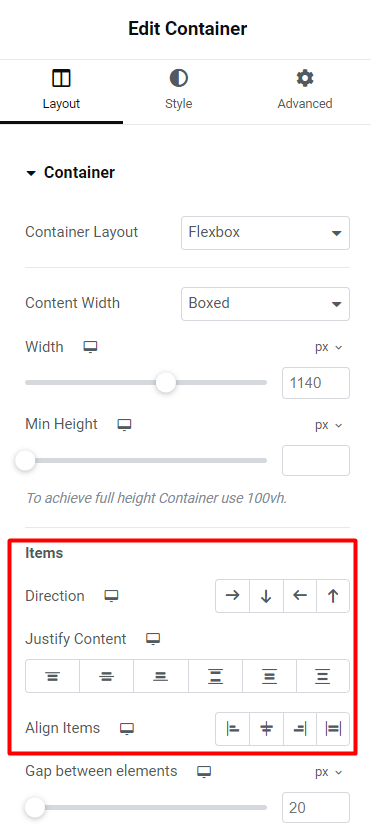Open the Width px unit selector
371x824 pixels.
328,347
